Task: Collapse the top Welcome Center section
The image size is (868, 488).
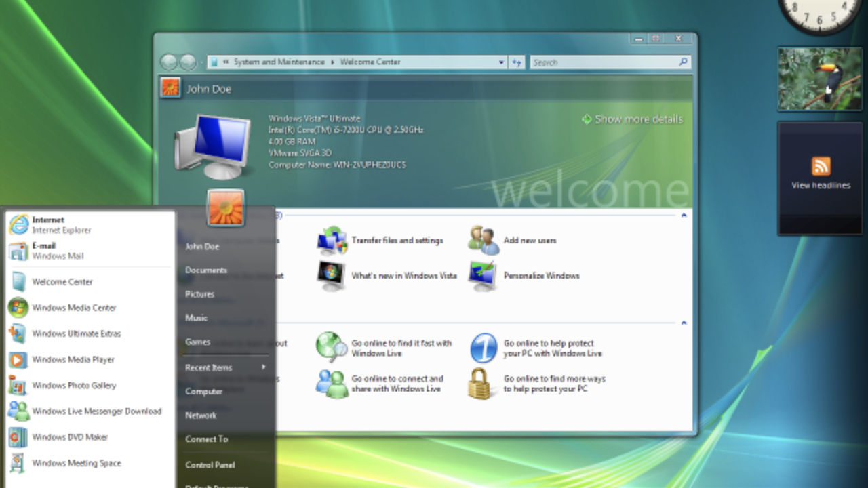Action: click(x=684, y=215)
